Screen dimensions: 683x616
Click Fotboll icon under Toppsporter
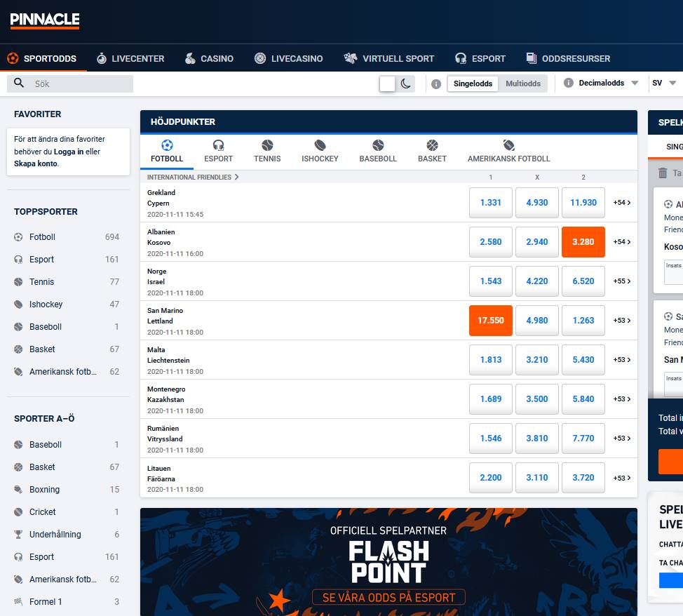(18, 237)
